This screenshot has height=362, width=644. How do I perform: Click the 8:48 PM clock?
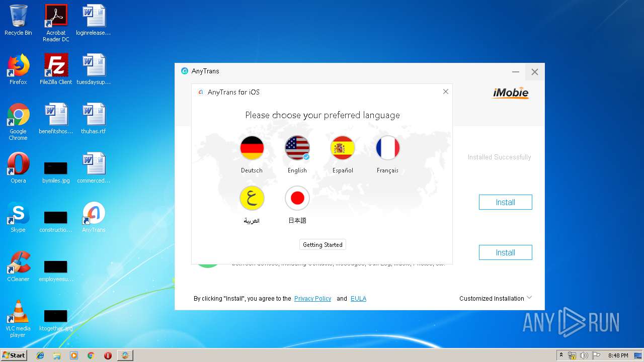[618, 355]
